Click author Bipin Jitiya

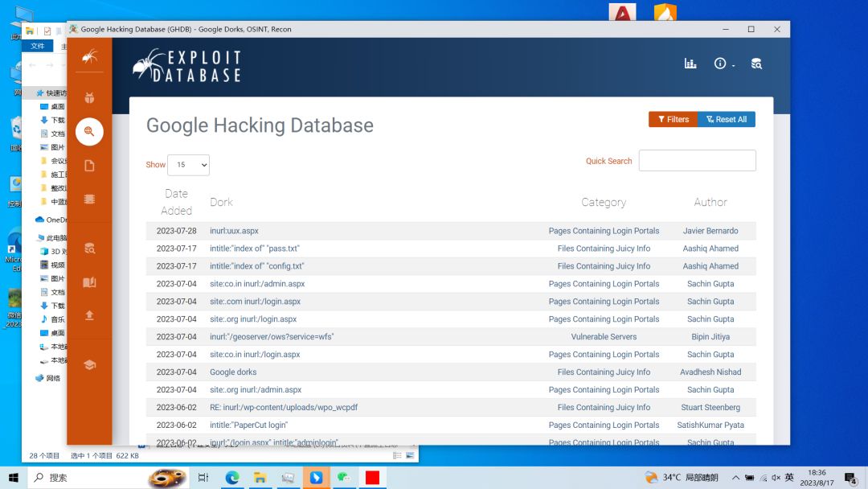710,337
